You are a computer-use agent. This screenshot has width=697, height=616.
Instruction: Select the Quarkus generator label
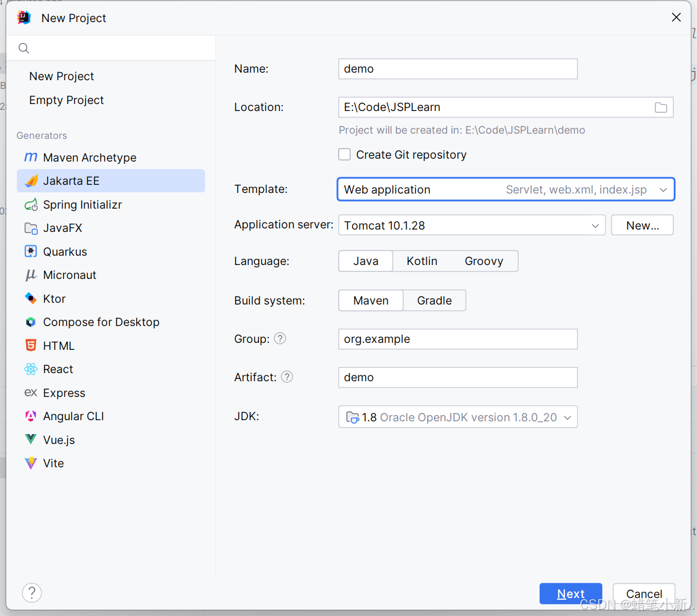tap(65, 252)
